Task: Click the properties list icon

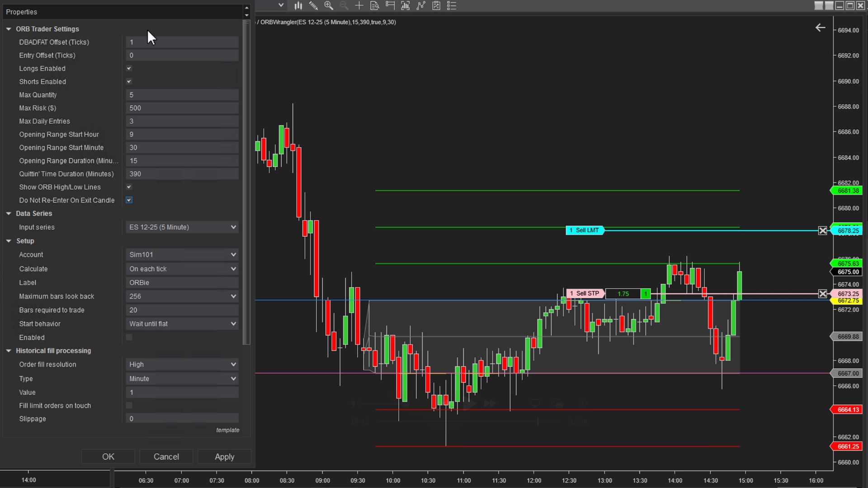Action: coord(452,5)
